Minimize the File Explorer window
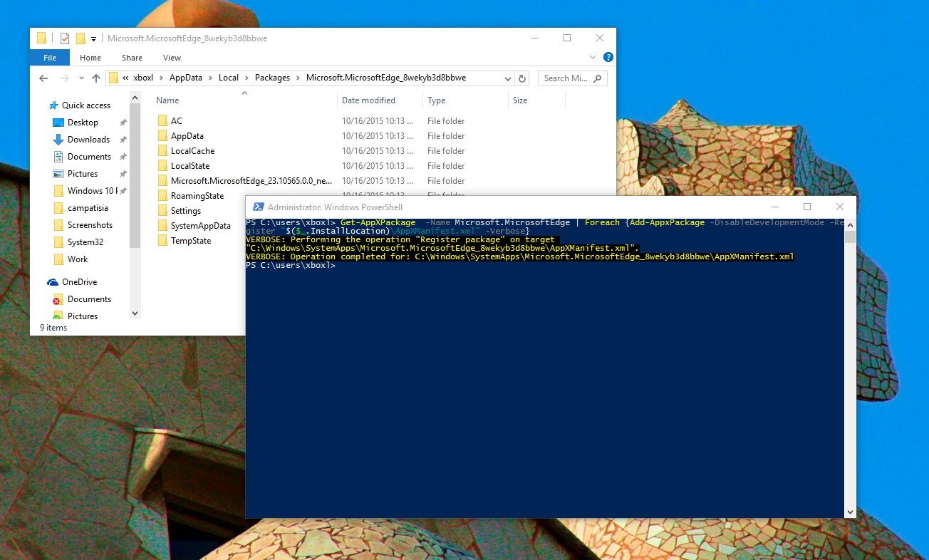Screen dimensions: 929x560 pyautogui.click(x=534, y=38)
